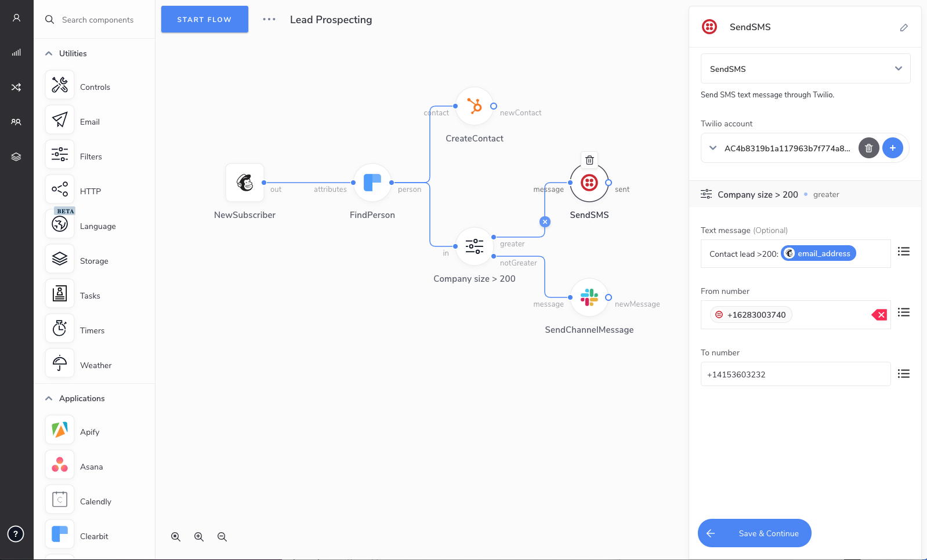Click the To number input field
The width and height of the screenshot is (927, 560).
tap(795, 374)
